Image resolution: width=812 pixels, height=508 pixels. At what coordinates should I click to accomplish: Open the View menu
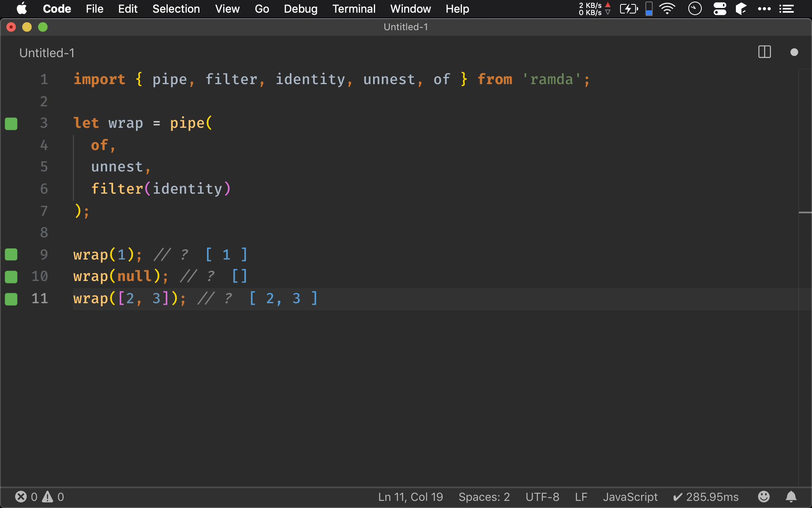pyautogui.click(x=227, y=9)
